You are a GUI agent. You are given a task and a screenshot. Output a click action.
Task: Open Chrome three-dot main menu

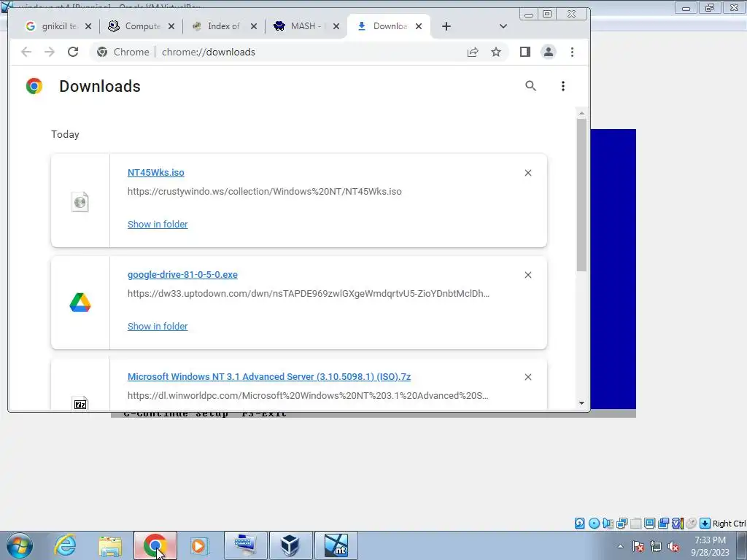[x=572, y=52]
